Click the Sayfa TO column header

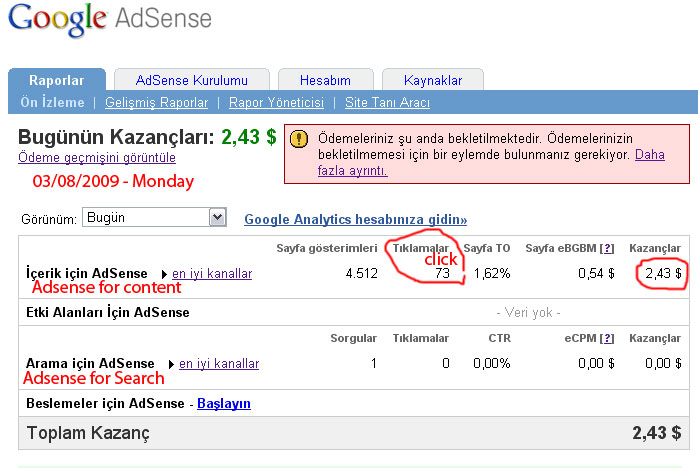coord(487,248)
